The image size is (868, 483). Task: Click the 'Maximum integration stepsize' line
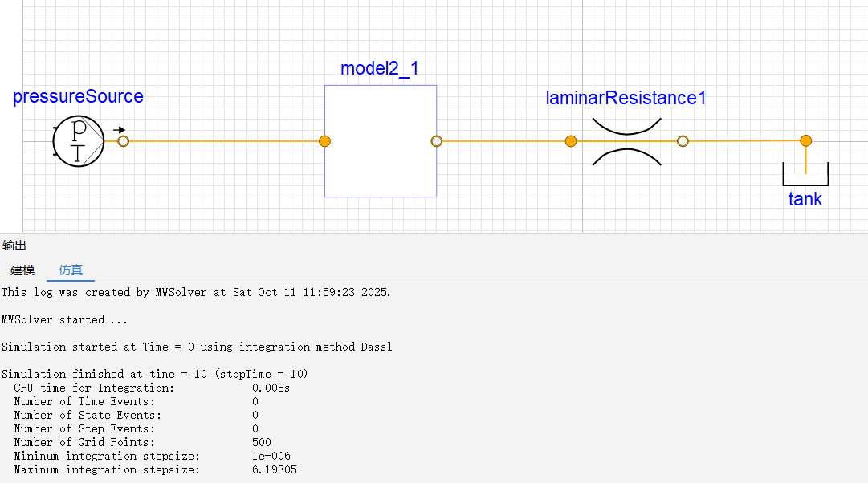(156, 469)
